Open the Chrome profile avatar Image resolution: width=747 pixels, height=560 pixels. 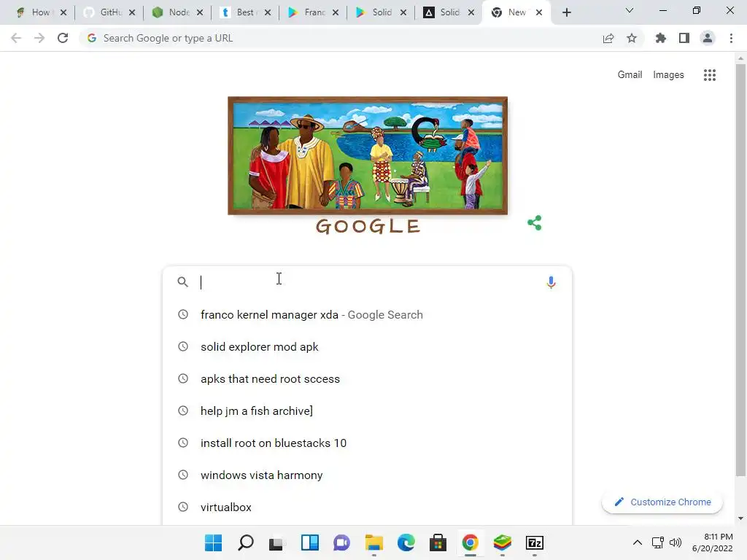click(x=708, y=38)
